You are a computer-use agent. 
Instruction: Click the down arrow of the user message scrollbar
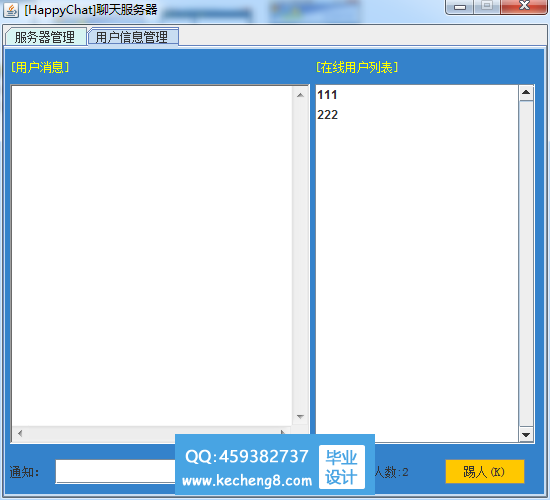300,417
